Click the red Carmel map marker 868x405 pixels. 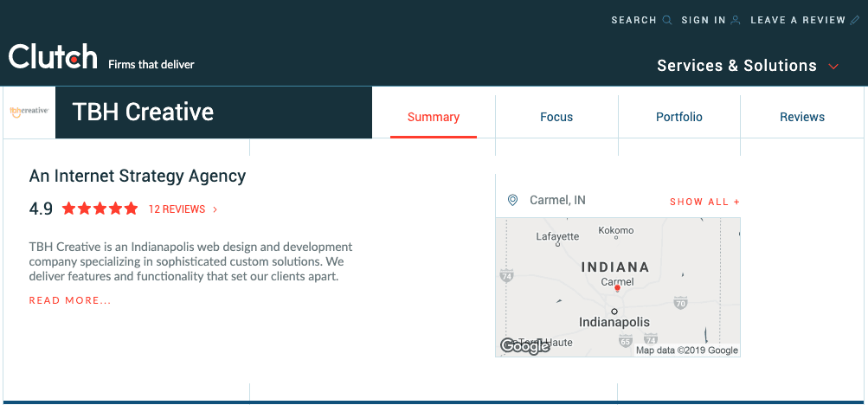[617, 288]
